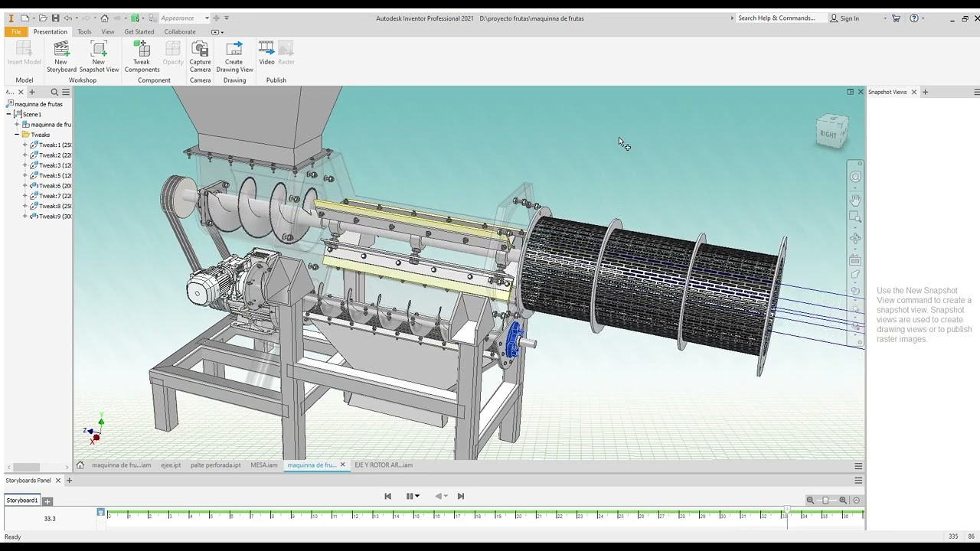Open the EJE Y ROTOR AR...iam tab
Viewport: 980px width, 551px height.
pos(384,465)
